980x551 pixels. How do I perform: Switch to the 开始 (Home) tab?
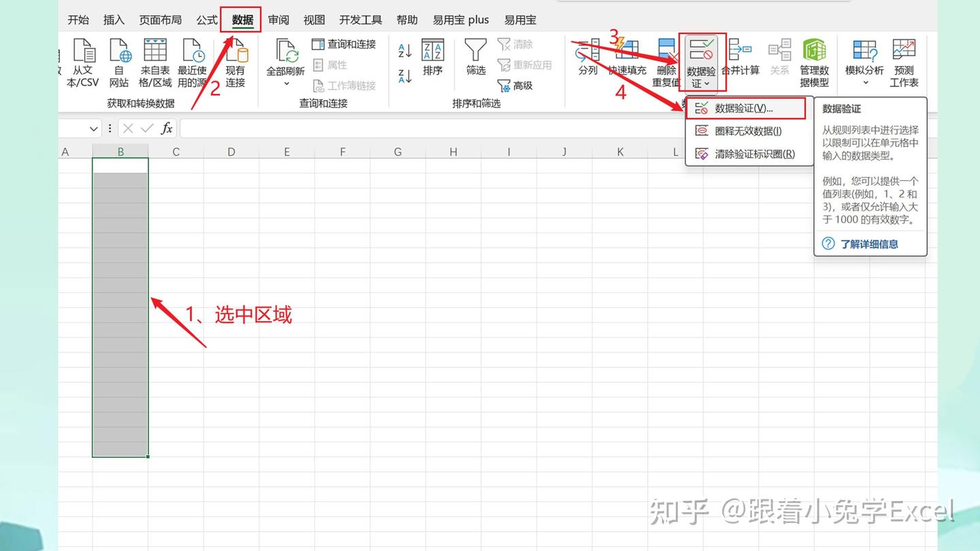78,20
